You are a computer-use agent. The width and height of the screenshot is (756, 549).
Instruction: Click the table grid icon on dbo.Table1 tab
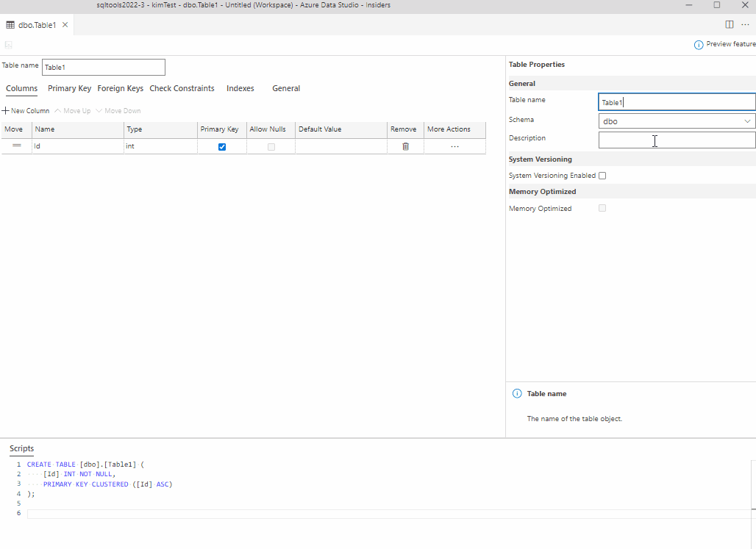tap(10, 24)
